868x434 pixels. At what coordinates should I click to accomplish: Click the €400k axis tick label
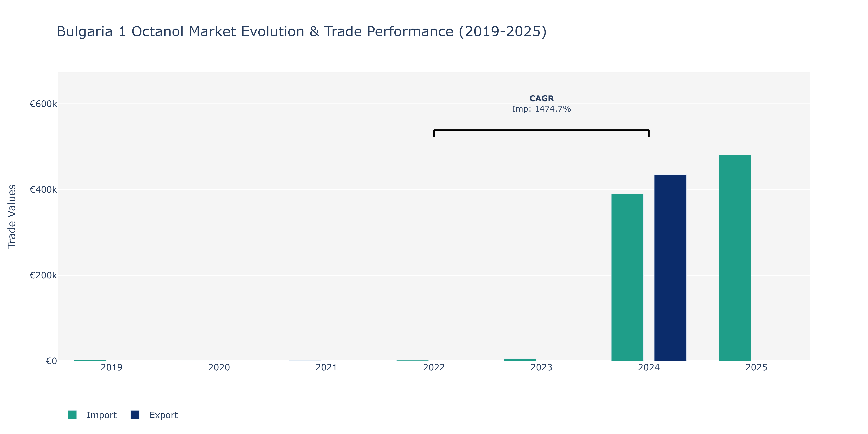(x=43, y=190)
